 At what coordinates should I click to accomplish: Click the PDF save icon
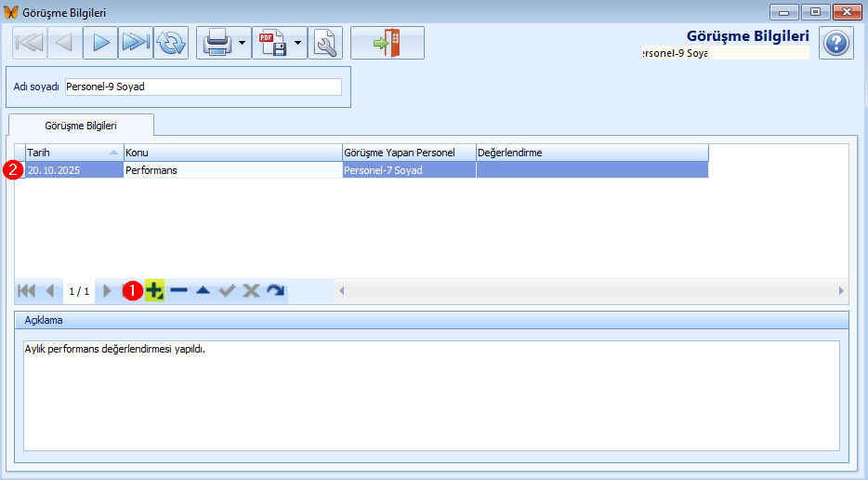coord(272,43)
